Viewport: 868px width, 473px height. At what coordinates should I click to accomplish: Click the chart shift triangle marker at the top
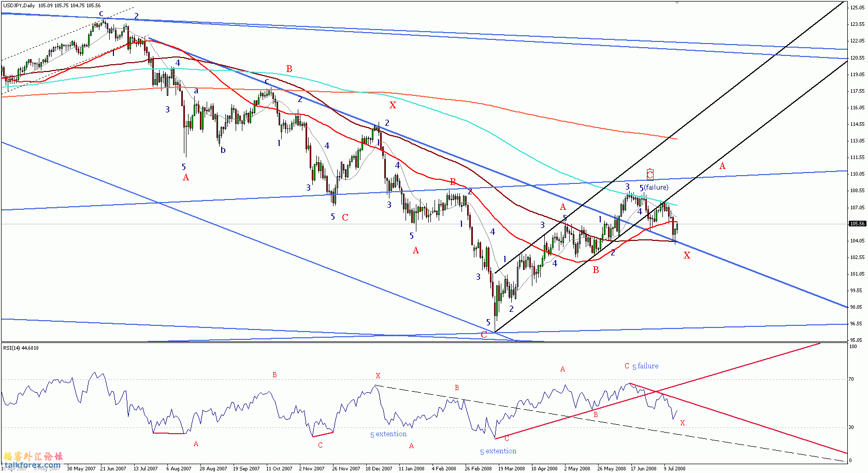tap(677, 3)
